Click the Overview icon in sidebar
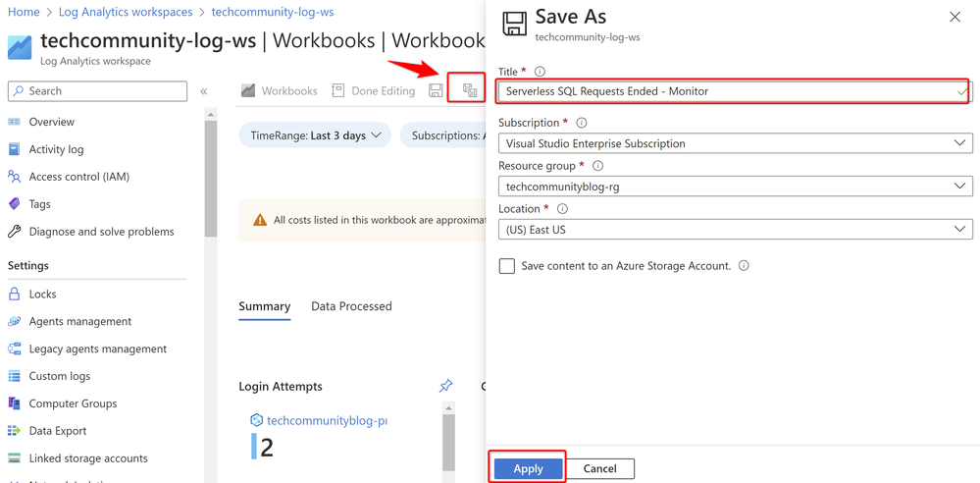Image resolution: width=980 pixels, height=483 pixels. click(15, 122)
